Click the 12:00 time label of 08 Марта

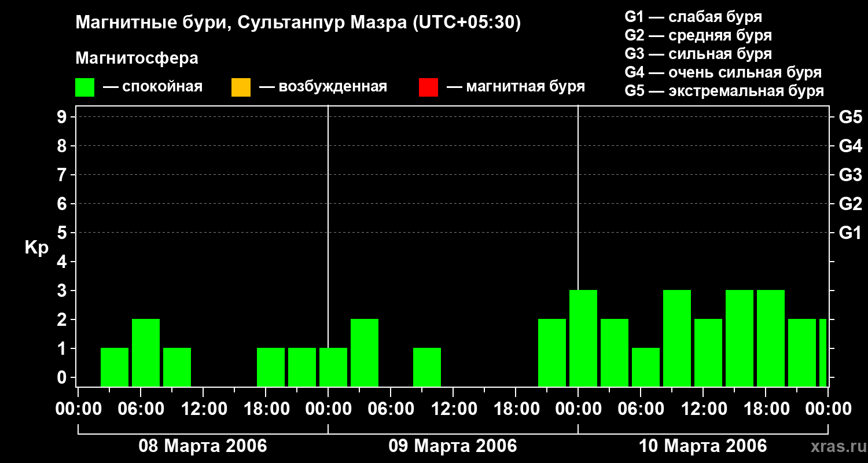(x=203, y=409)
